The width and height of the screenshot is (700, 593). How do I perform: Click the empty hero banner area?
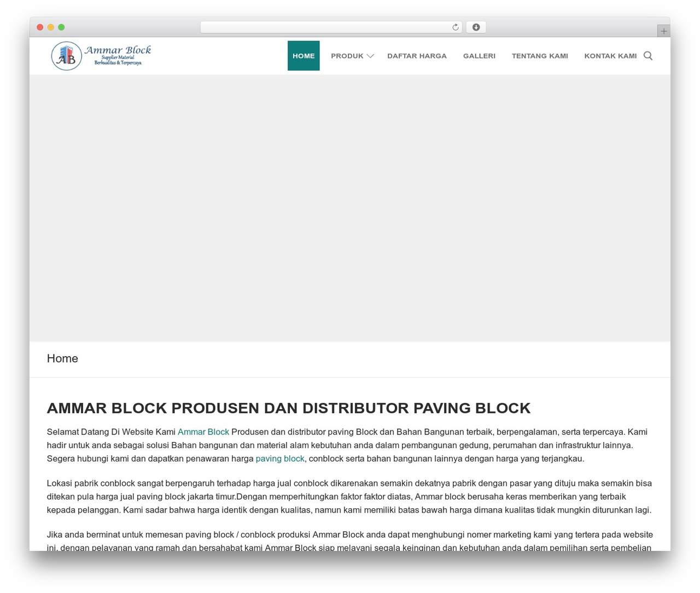coord(350,208)
